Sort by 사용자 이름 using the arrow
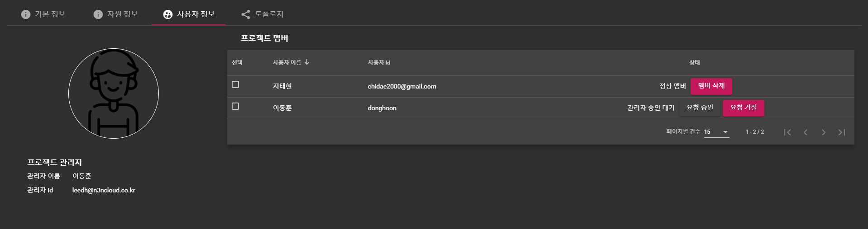This screenshot has width=868, height=229. pyautogui.click(x=307, y=62)
